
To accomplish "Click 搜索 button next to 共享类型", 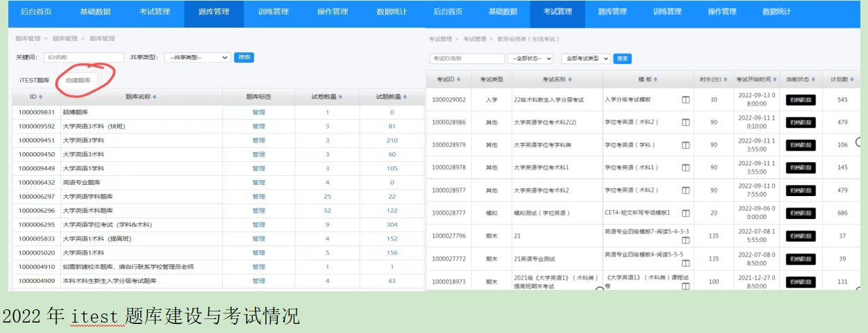I will point(244,58).
